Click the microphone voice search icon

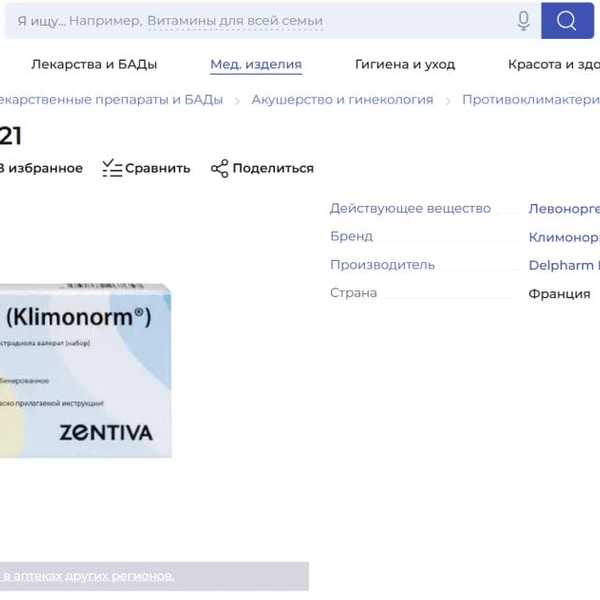(x=523, y=21)
